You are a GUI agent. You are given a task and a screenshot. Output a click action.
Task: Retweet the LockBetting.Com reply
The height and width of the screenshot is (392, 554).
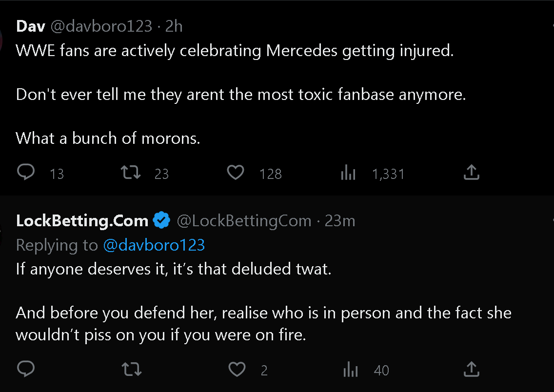(132, 369)
